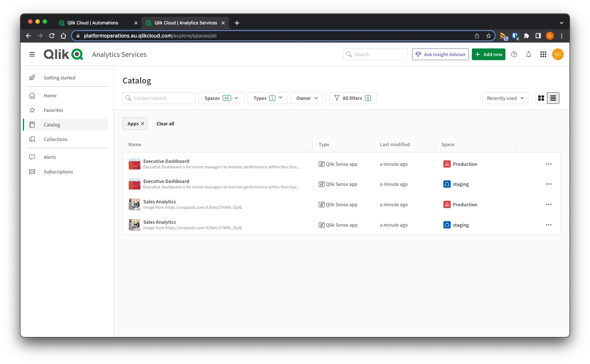Switch to grid view for the catalog
The height and width of the screenshot is (364, 590).
coord(541,98)
